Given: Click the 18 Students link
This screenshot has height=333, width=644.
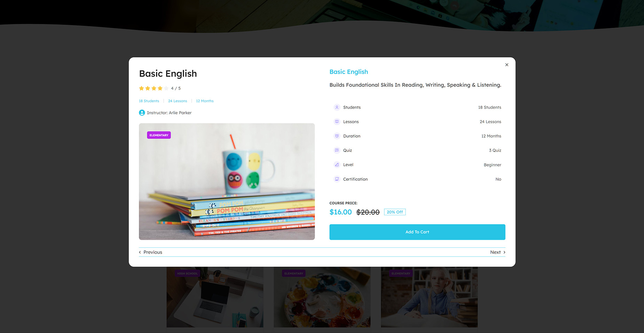Looking at the screenshot, I should point(149,101).
